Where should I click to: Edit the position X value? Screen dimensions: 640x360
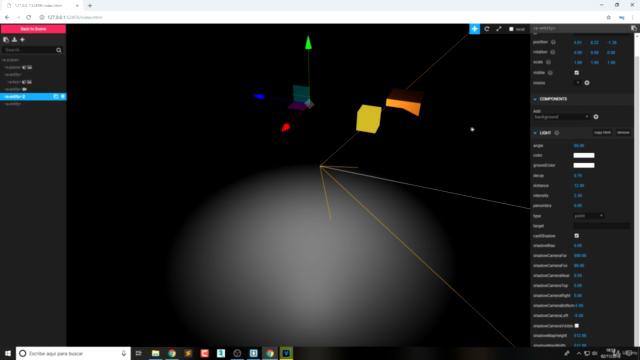click(578, 42)
